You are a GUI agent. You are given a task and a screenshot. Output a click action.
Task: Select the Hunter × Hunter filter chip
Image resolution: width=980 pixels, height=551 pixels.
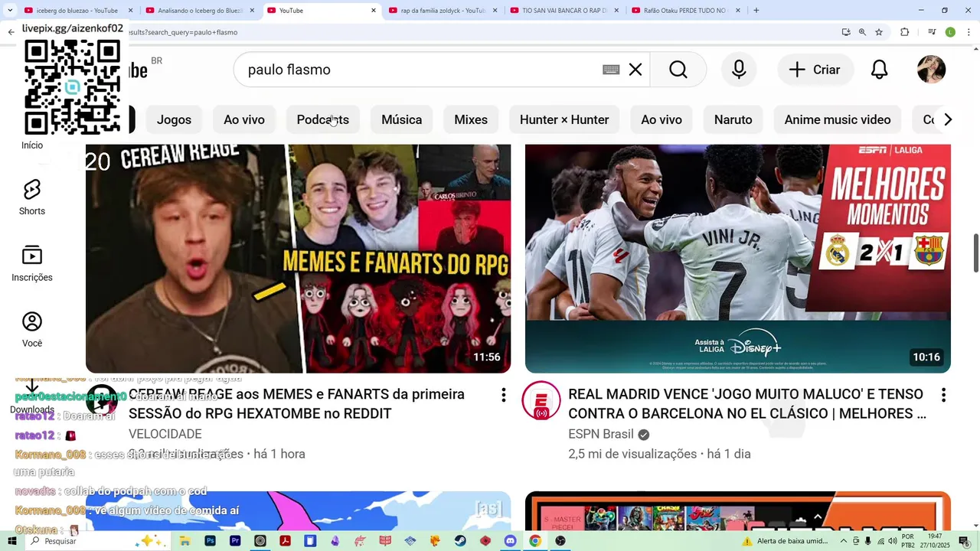point(564,119)
